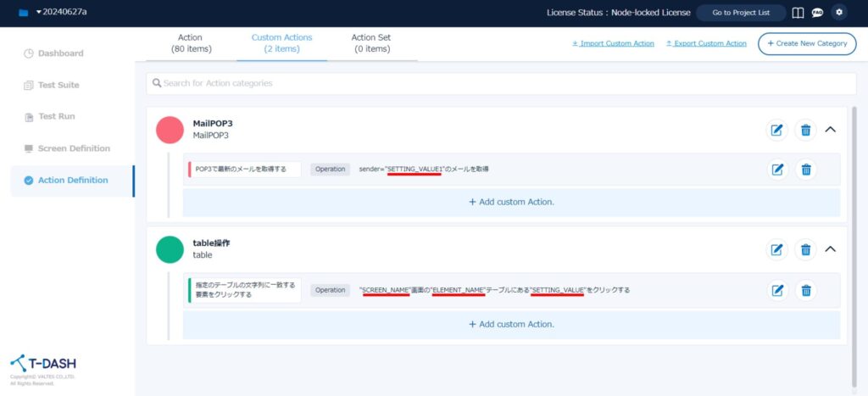Switch to the Action Set tab
Image resolution: width=868 pixels, height=396 pixels.
click(x=370, y=43)
